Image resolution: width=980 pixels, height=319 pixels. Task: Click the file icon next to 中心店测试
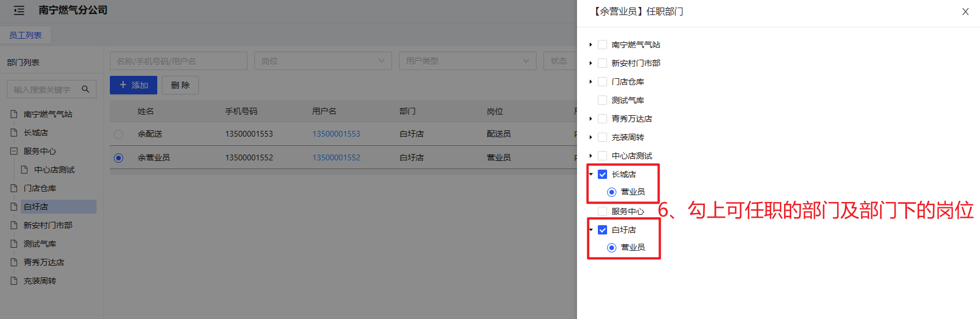click(24, 170)
